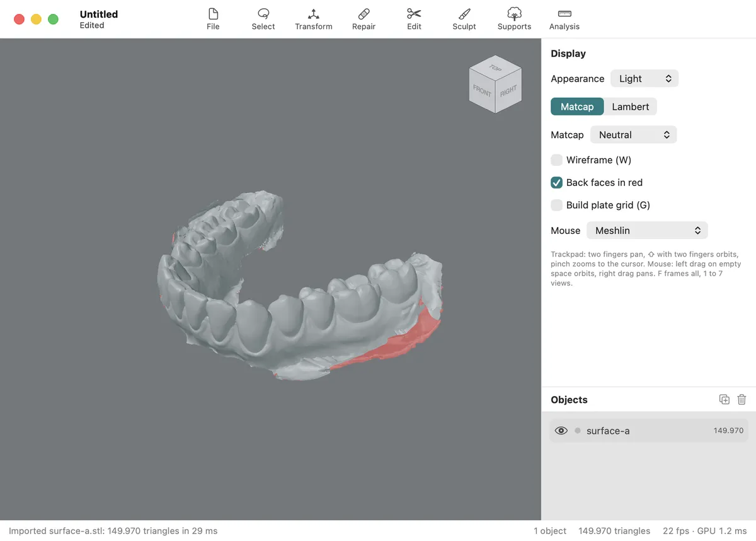Image resolution: width=756 pixels, height=541 pixels.
Task: Open the Edit scissors tool
Action: pos(414,19)
